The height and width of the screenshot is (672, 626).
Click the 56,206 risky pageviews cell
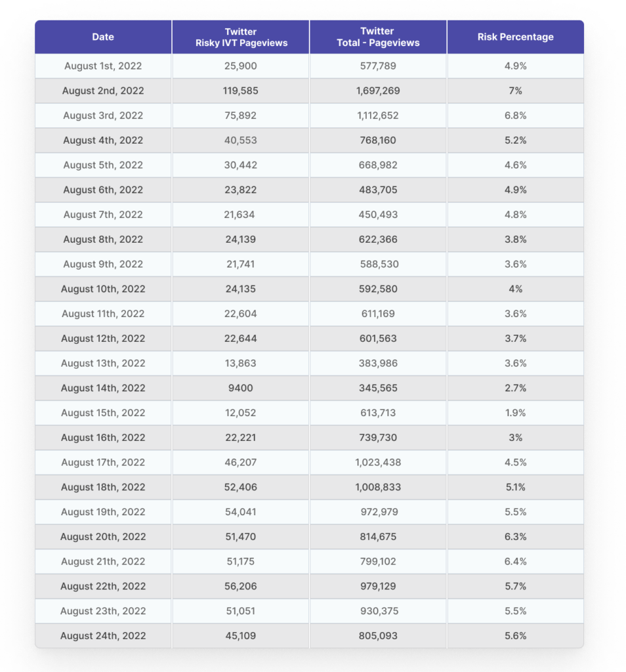tap(241, 587)
